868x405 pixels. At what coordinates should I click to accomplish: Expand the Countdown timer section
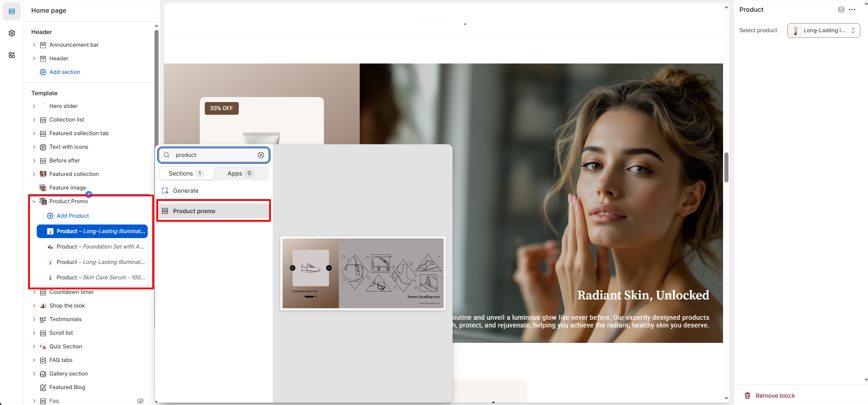(x=34, y=292)
